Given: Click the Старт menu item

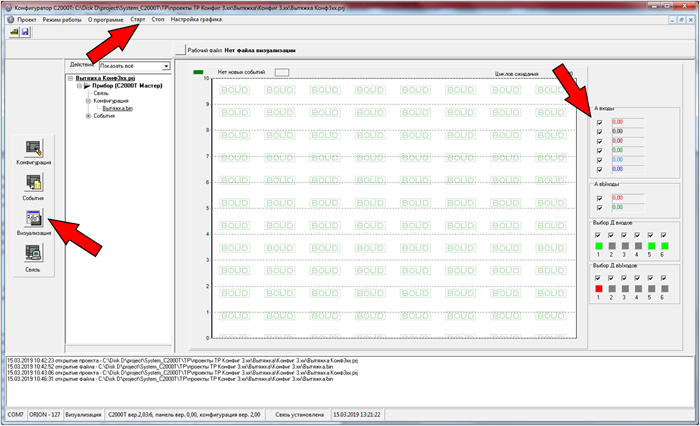Looking at the screenshot, I should coord(138,19).
